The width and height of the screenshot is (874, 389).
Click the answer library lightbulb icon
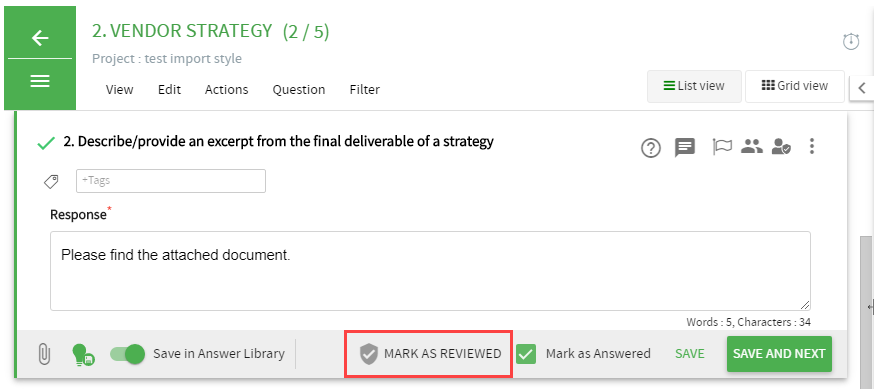click(x=83, y=354)
